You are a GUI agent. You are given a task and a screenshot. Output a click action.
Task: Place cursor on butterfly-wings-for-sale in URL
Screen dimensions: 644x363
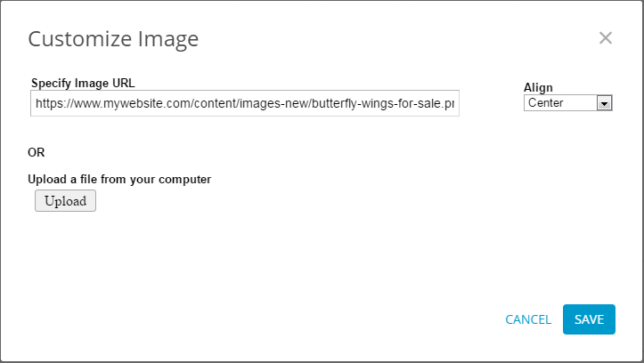click(x=376, y=103)
